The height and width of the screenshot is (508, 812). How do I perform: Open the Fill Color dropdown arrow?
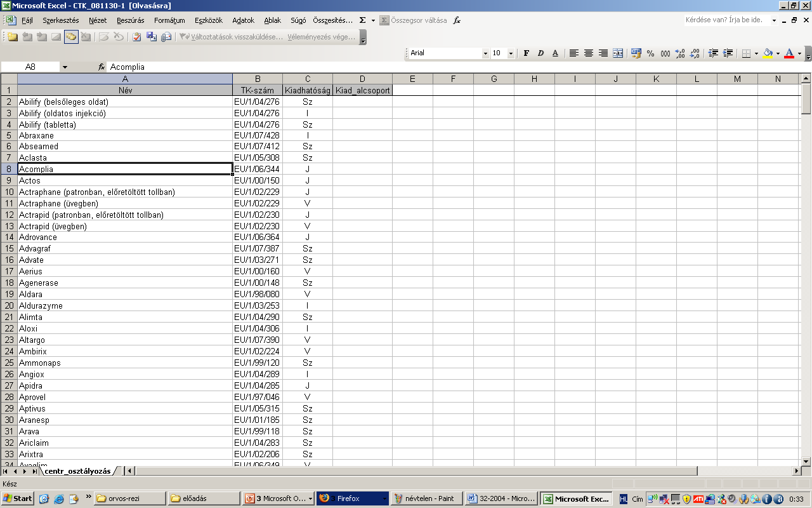[x=778, y=53]
